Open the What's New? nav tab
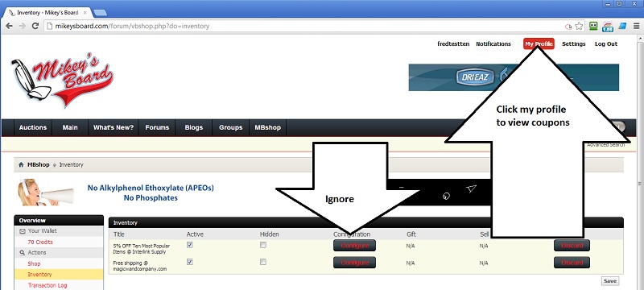The image size is (644, 290). coord(114,127)
